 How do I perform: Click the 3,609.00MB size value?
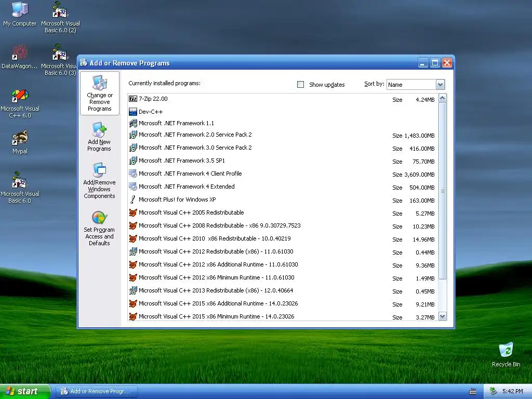(419, 175)
